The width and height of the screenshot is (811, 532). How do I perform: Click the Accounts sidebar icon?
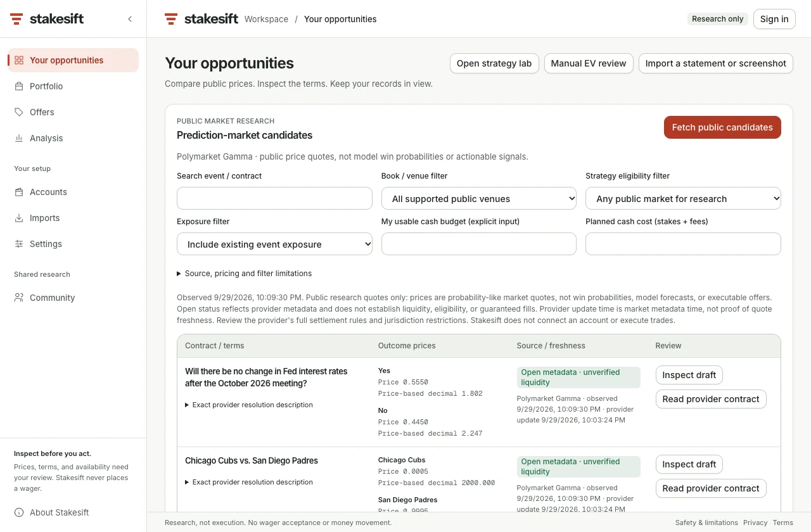pyautogui.click(x=19, y=192)
